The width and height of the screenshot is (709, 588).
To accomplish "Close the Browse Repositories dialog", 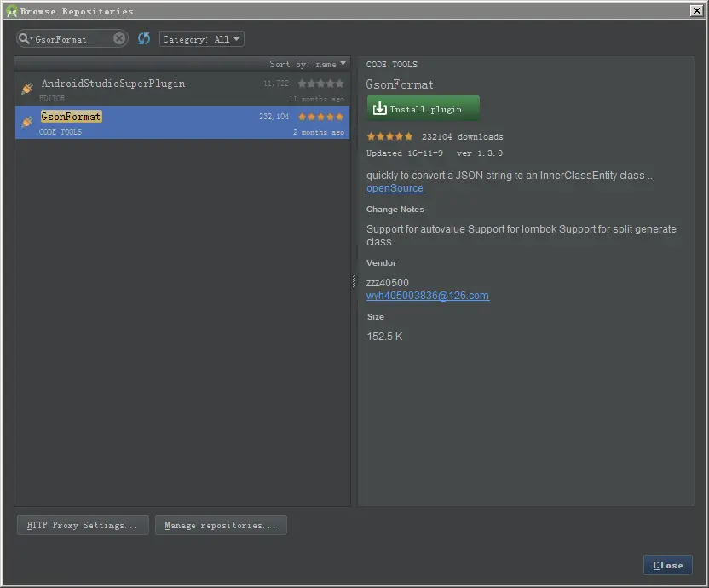I will coord(668,565).
